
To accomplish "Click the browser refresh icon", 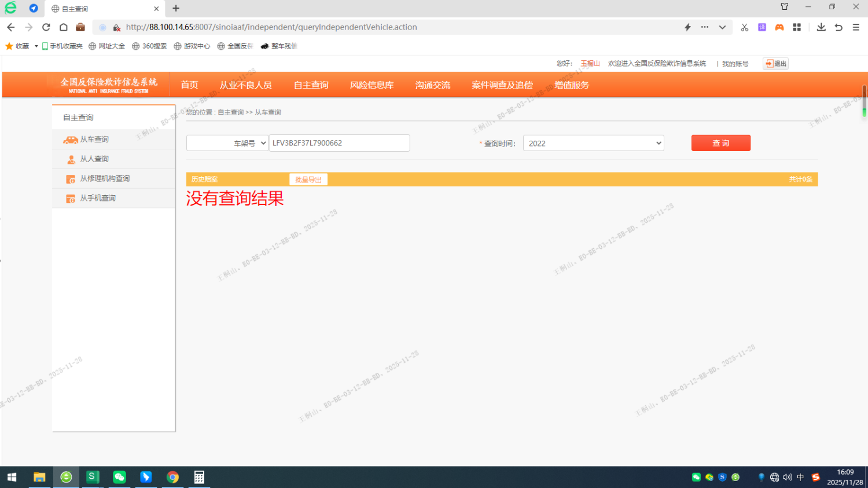I will point(46,27).
